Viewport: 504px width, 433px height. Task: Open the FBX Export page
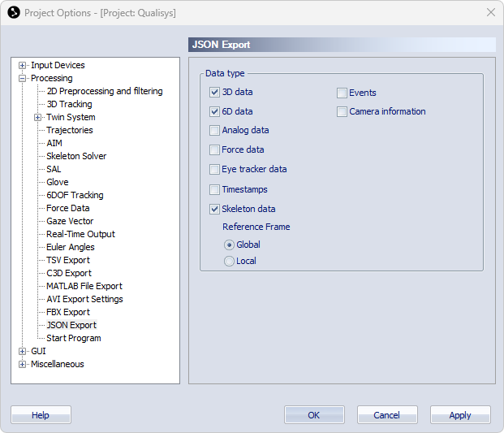(x=68, y=313)
